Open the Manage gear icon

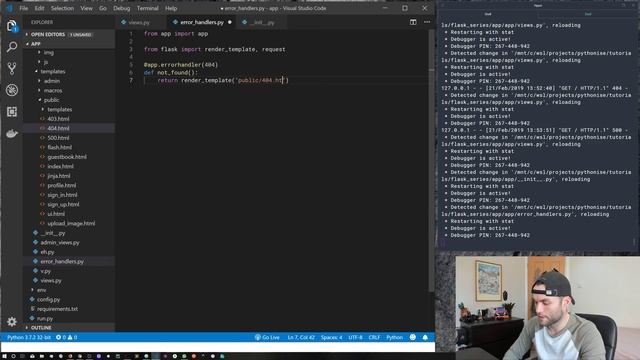[x=12, y=322]
